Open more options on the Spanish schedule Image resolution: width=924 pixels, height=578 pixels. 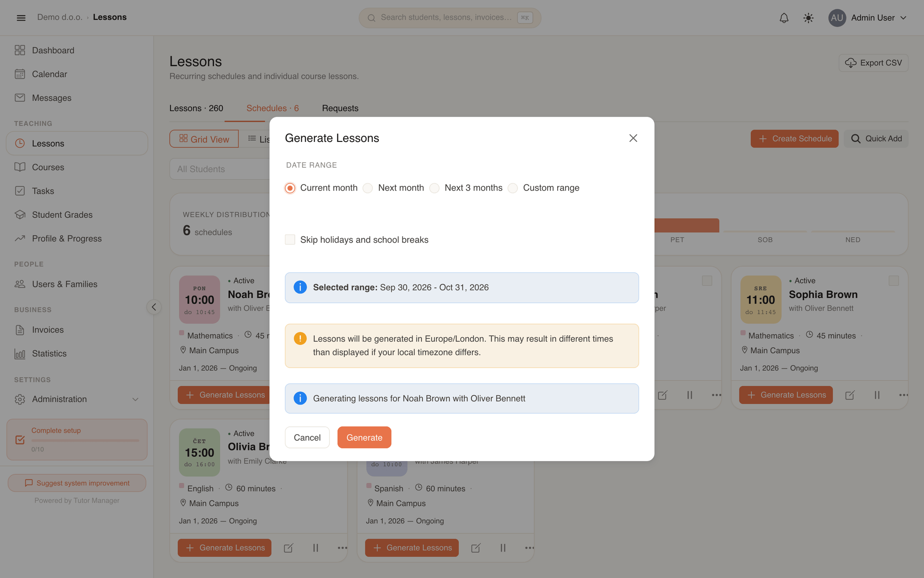coord(529,548)
